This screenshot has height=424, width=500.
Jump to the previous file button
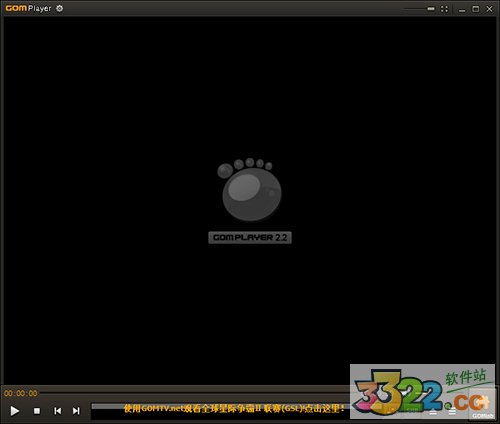click(x=57, y=411)
